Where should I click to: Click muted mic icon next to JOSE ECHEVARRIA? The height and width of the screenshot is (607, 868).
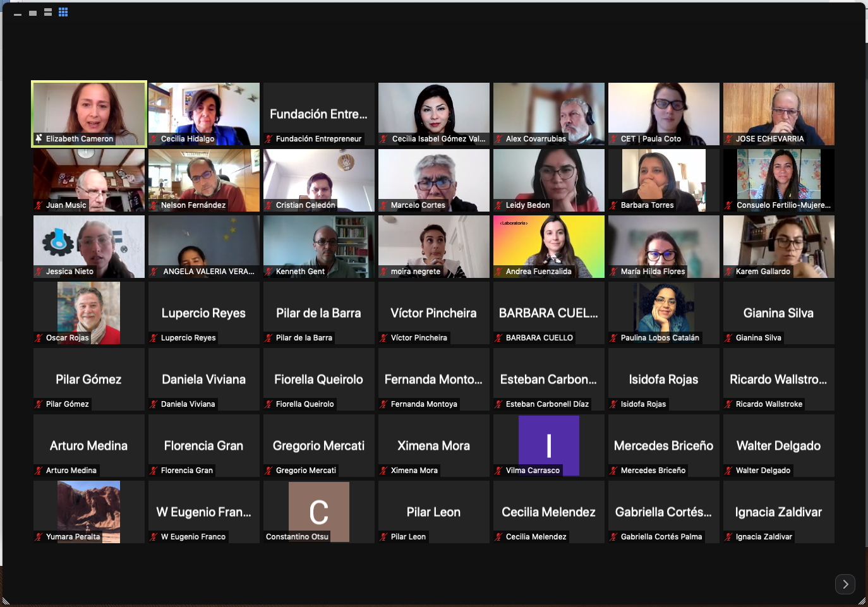coord(728,139)
